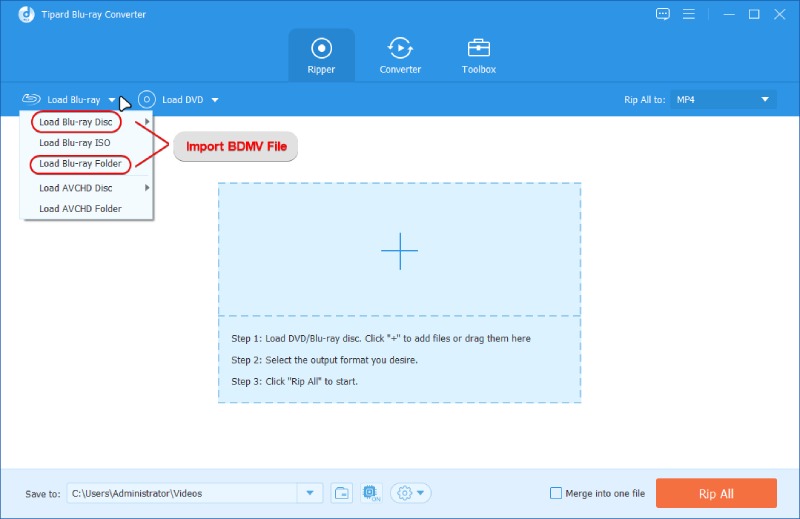Close the Tipard Blu-ray Converter window

(x=780, y=14)
